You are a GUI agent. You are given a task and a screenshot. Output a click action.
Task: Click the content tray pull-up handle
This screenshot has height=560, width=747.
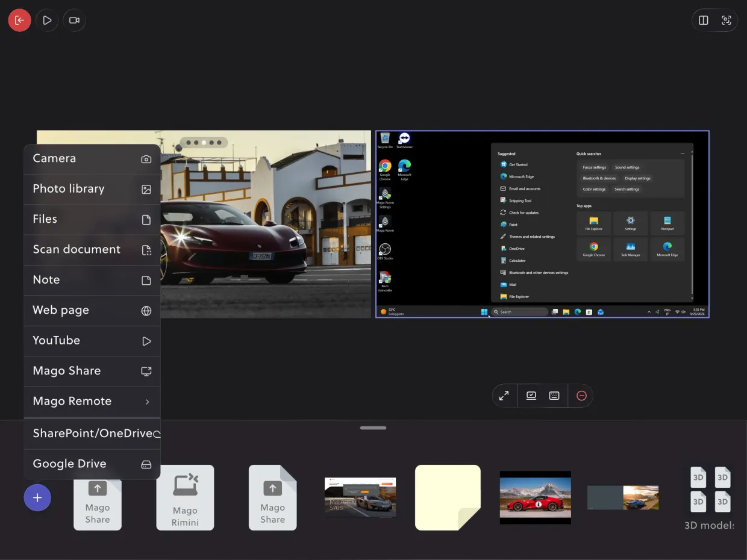click(x=373, y=428)
